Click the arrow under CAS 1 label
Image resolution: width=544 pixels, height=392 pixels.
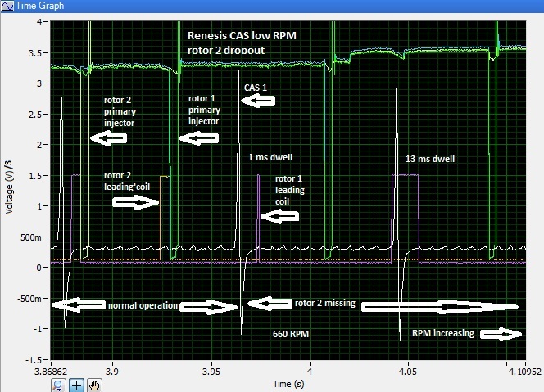[258, 101]
